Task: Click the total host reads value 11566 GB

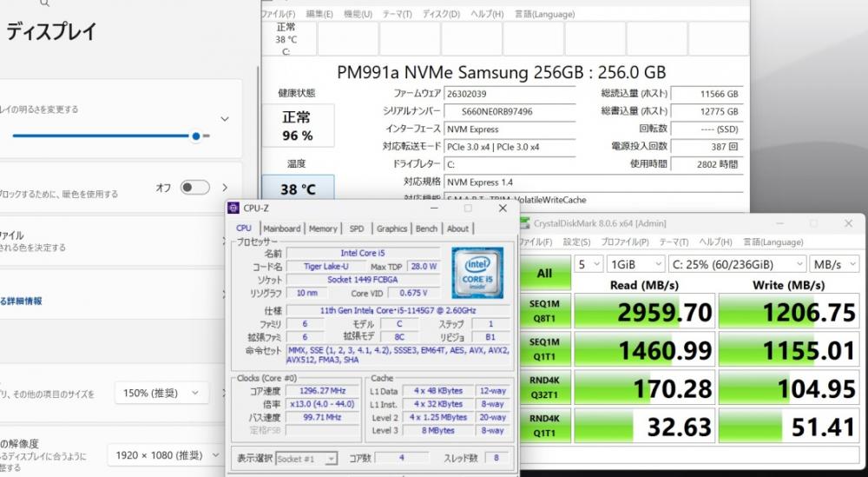Action: tap(707, 94)
